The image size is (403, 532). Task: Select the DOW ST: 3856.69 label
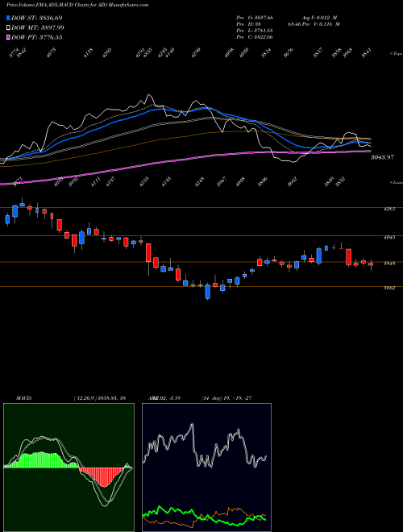pyautogui.click(x=37, y=18)
